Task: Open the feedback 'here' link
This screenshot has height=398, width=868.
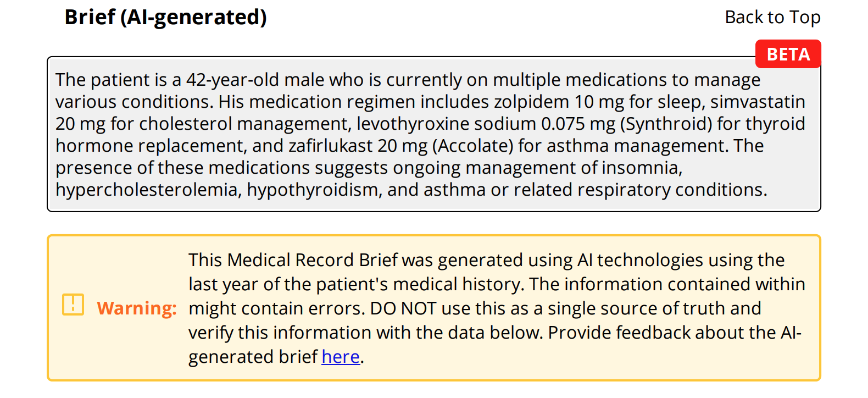Action: [341, 357]
